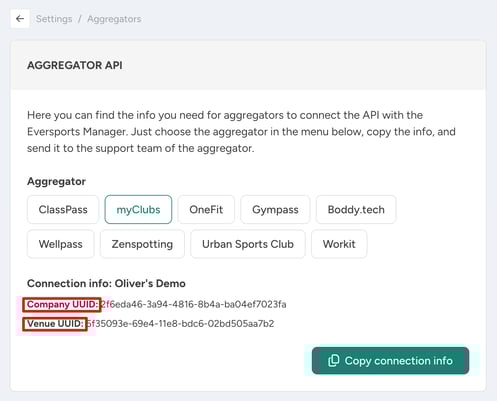Screen dimensions: 497x401
Task: Click the AGGREGATOR API header
Action: click(75, 65)
